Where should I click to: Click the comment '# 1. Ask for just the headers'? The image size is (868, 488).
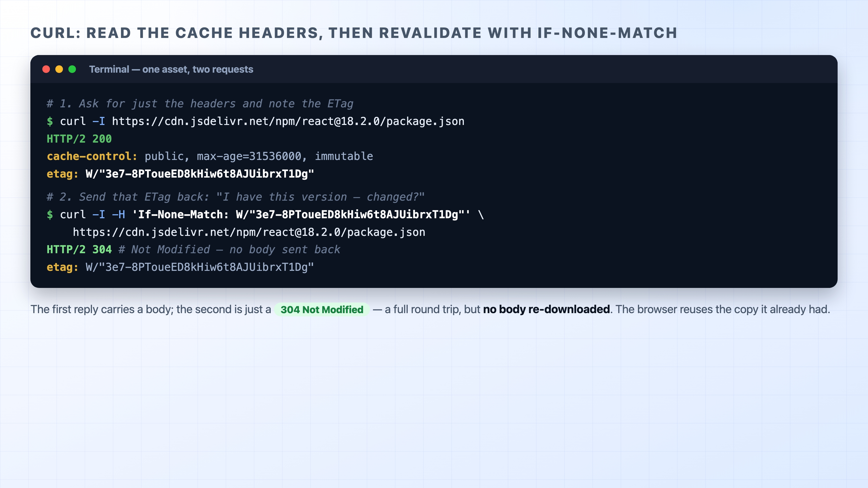tap(200, 103)
